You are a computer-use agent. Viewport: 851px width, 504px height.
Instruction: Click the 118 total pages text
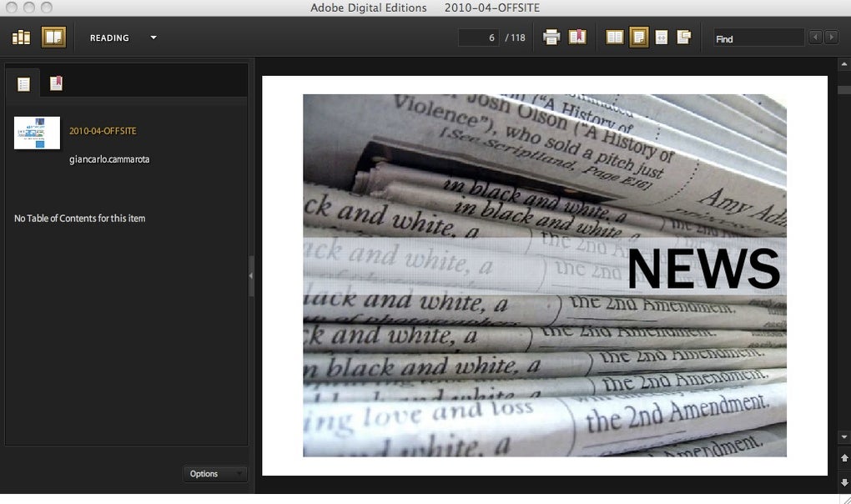click(518, 38)
